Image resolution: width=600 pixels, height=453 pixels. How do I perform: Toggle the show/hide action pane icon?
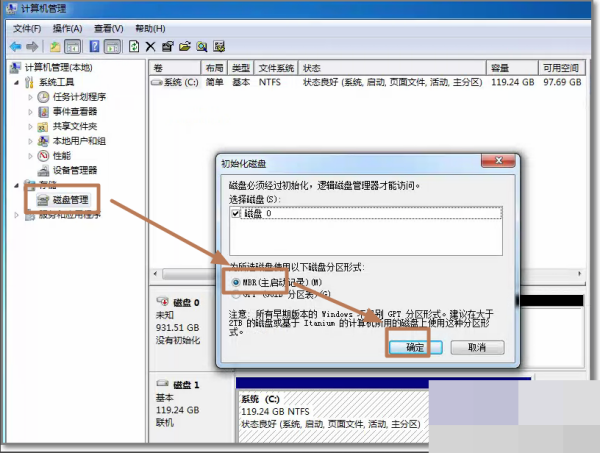(112, 47)
